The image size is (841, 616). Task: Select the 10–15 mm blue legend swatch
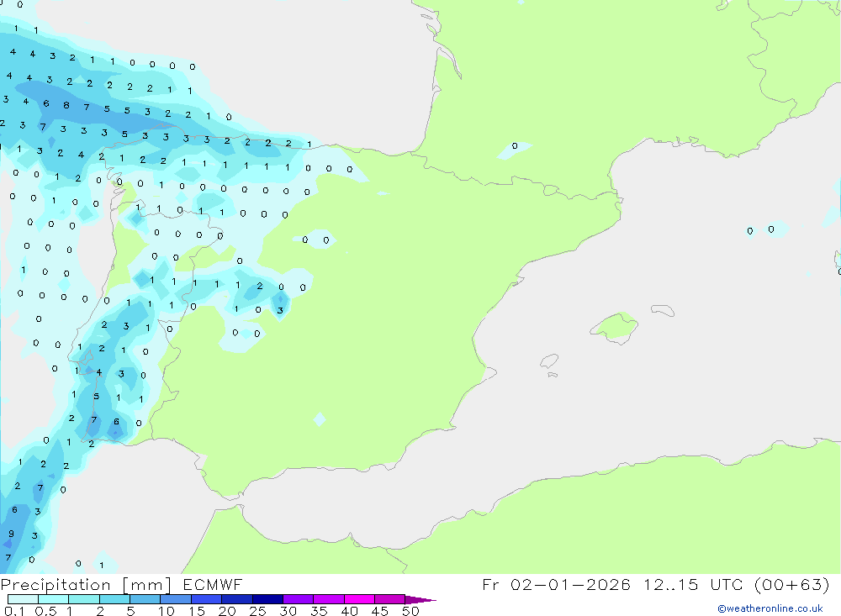tap(176, 599)
